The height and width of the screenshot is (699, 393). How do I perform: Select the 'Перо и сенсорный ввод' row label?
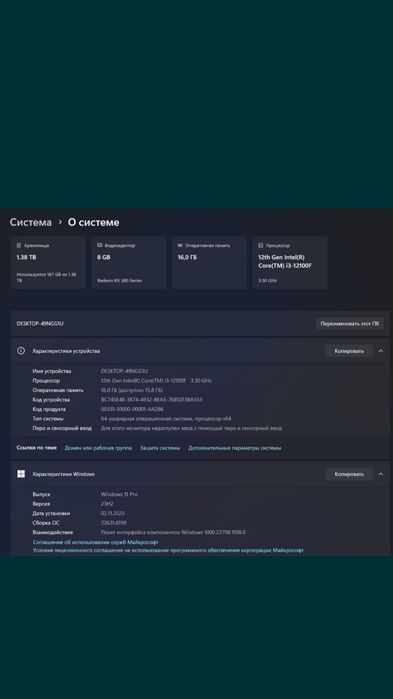click(x=62, y=428)
